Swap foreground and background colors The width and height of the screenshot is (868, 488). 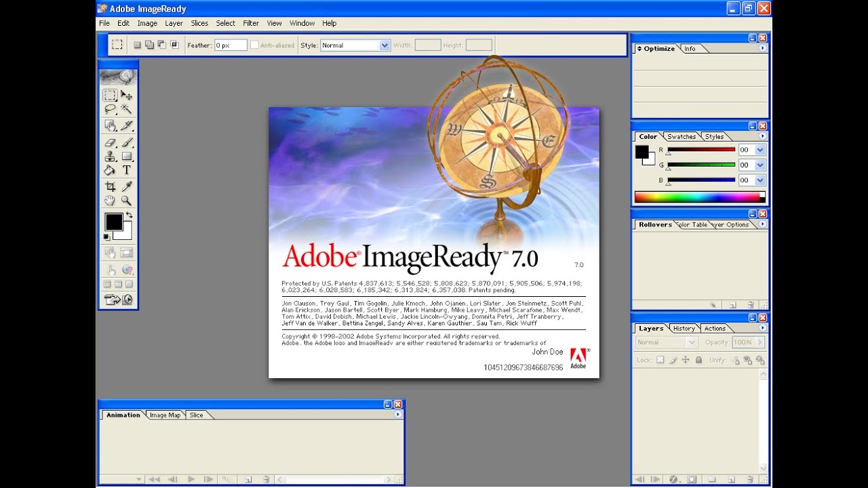pos(129,215)
